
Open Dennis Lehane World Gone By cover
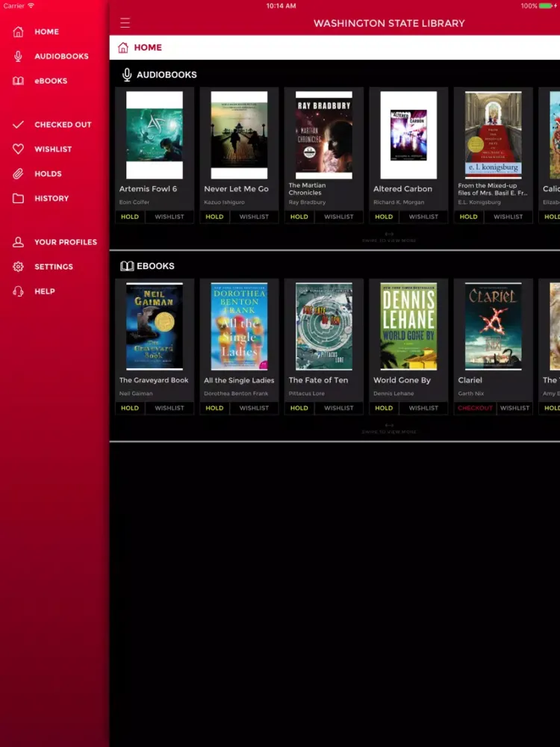point(408,326)
